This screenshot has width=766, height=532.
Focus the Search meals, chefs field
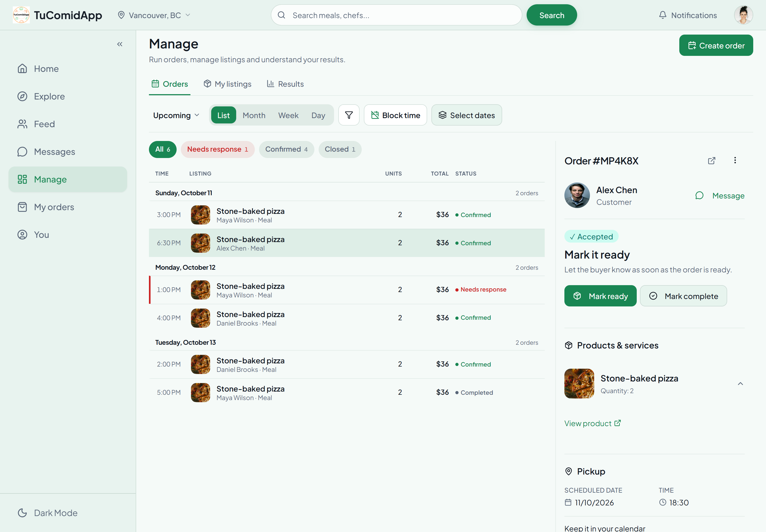(396, 15)
